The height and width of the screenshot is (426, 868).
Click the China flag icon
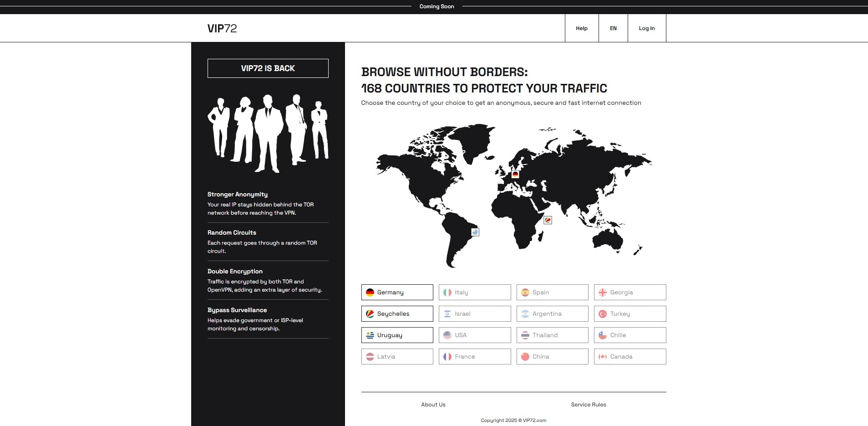pos(525,357)
